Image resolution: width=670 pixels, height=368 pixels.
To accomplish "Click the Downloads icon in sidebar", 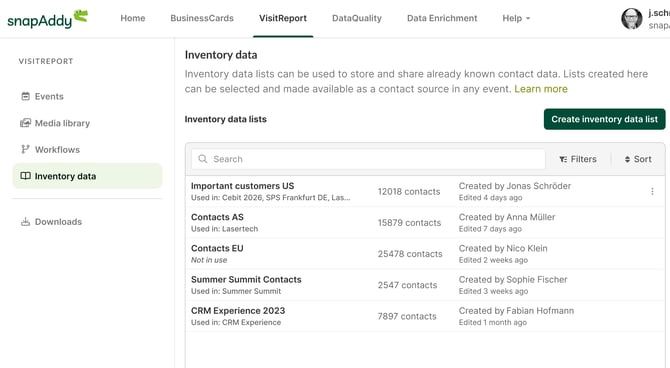I will point(26,221).
